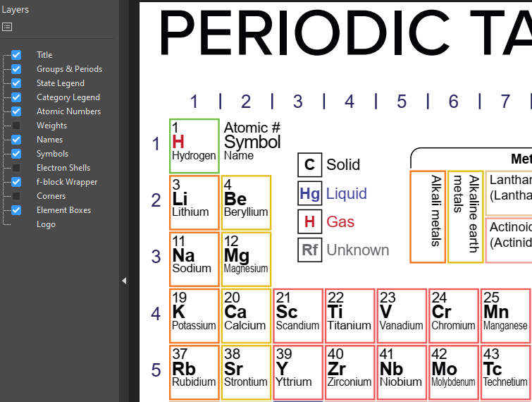Click the Lanthanoids category legend box
Image resolution: width=532 pixels, height=402 pixels.
click(509, 193)
